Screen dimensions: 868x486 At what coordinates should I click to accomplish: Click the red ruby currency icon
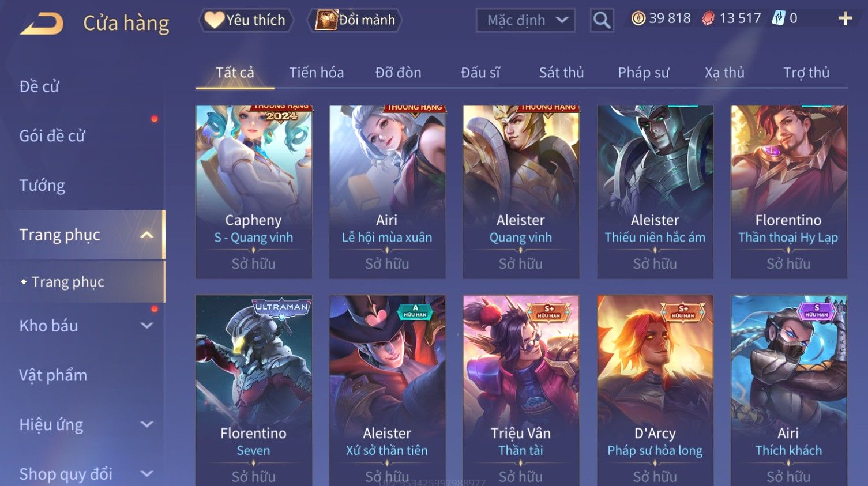click(708, 18)
